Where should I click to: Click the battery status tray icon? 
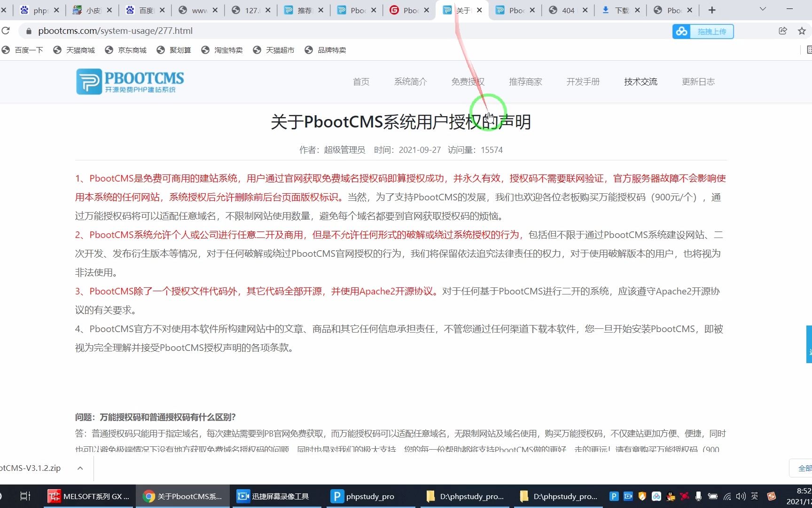(712, 496)
